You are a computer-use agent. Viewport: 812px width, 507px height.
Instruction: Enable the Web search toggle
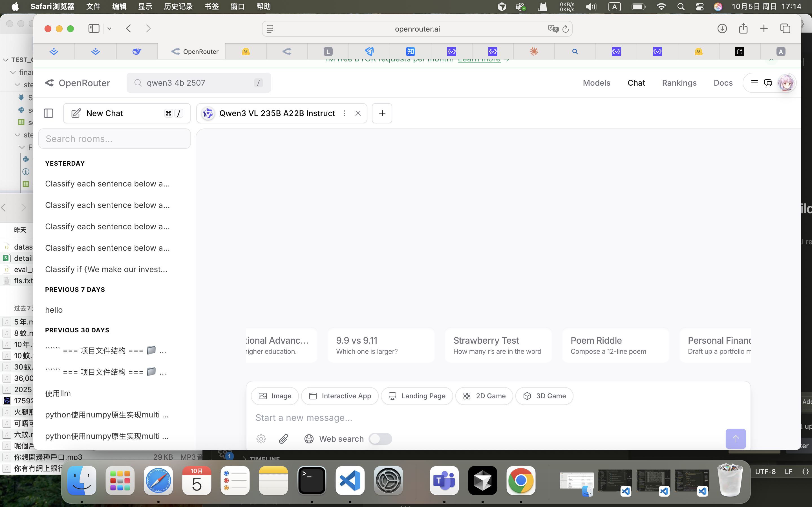[x=380, y=439]
